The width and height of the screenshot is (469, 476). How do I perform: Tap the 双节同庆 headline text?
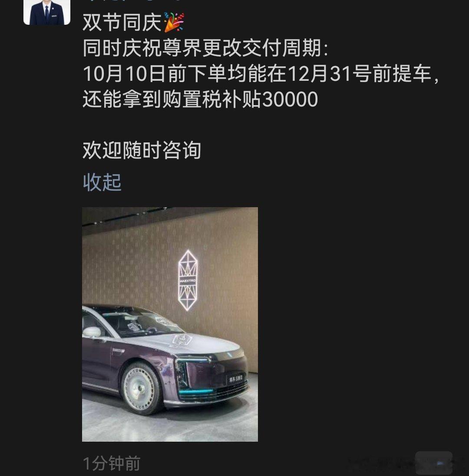coord(122,23)
